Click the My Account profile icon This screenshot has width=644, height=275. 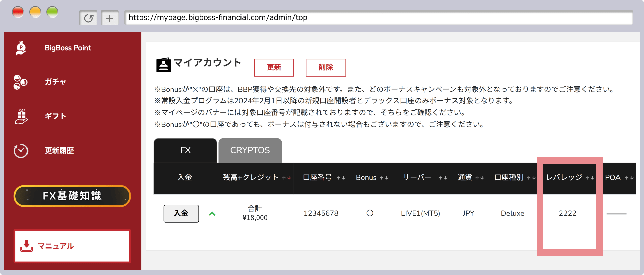coord(164,65)
